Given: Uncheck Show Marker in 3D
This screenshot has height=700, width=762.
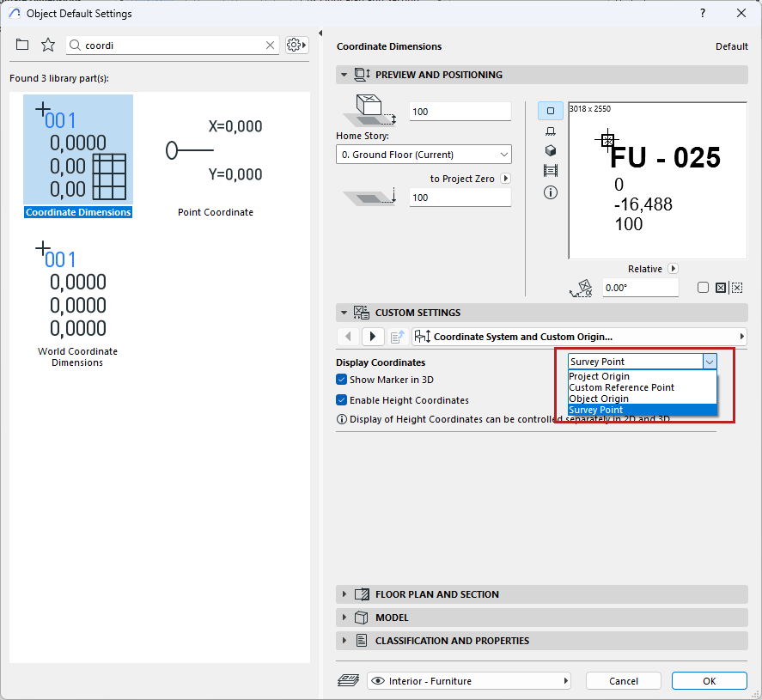Looking at the screenshot, I should [342, 380].
